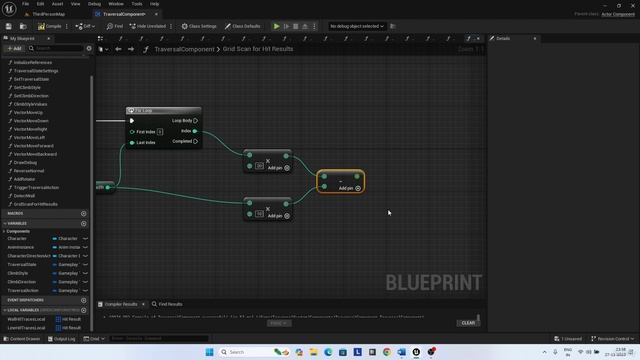Change type of Character variable
This screenshot has height=360, width=640.
[65, 238]
